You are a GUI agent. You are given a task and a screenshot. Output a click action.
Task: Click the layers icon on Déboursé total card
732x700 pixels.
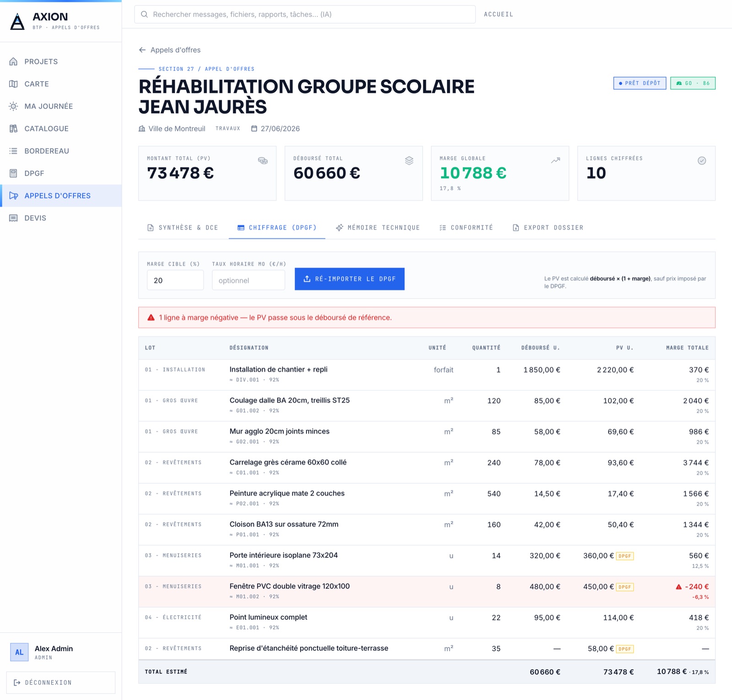click(409, 160)
